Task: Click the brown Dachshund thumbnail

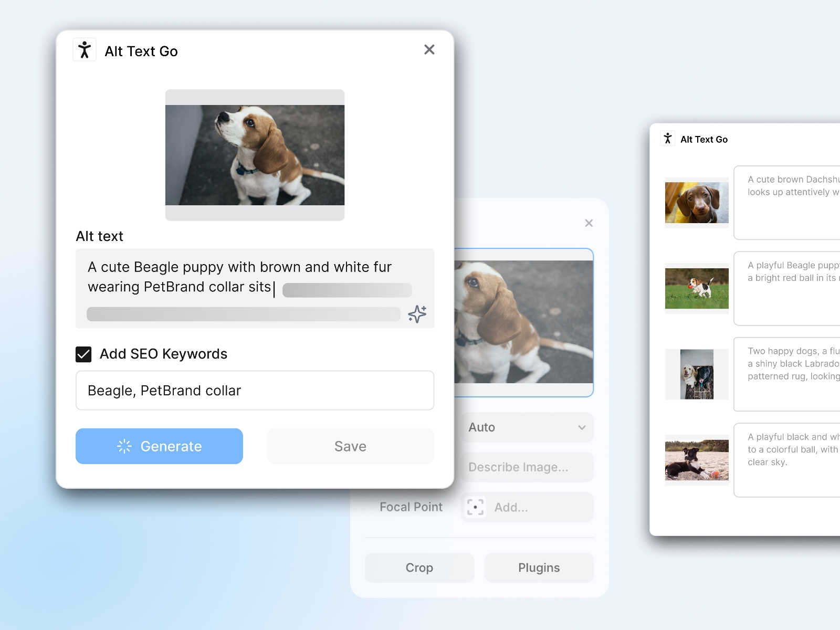Action: 697,203
